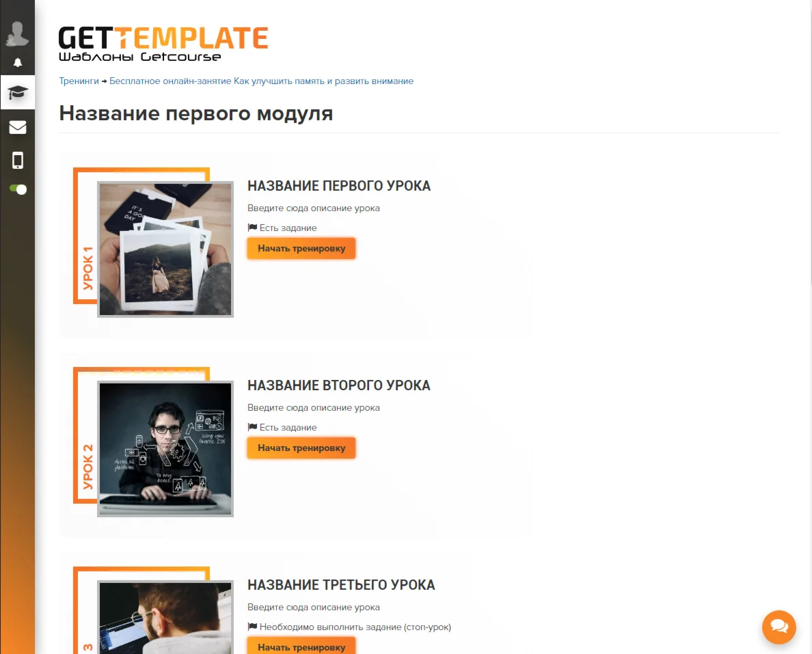
Task: Open the user profile avatar icon
Action: 17,33
